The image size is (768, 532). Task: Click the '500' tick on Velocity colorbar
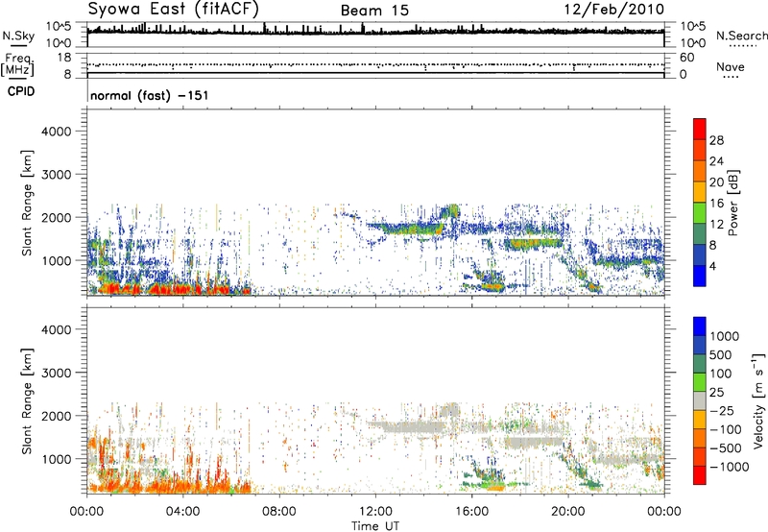click(721, 355)
